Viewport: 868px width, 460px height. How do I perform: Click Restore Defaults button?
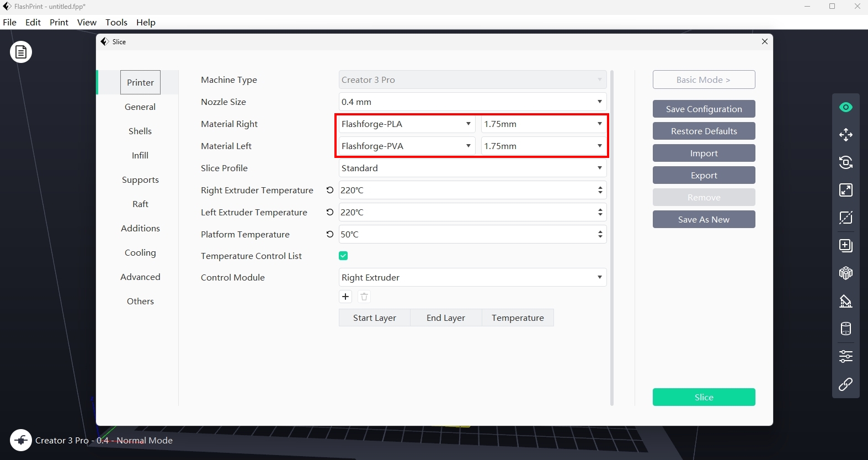[x=704, y=131]
